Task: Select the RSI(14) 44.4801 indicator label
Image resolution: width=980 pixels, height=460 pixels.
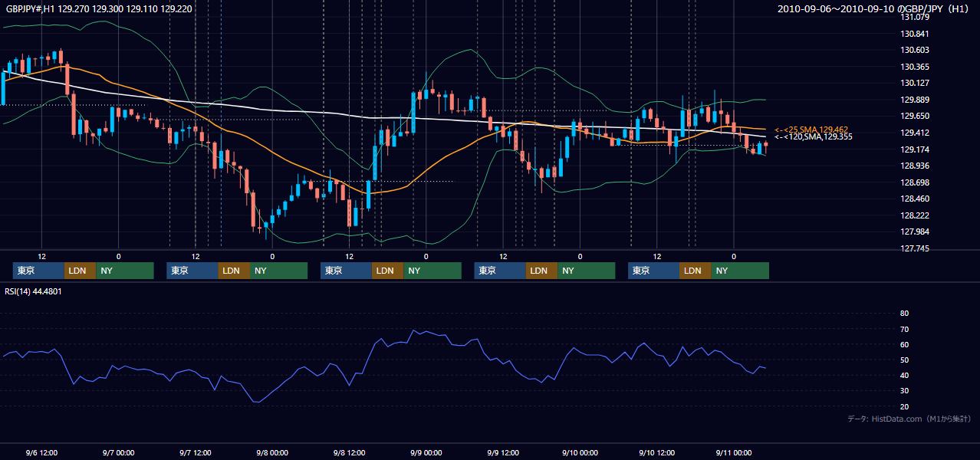Action: pos(33,291)
